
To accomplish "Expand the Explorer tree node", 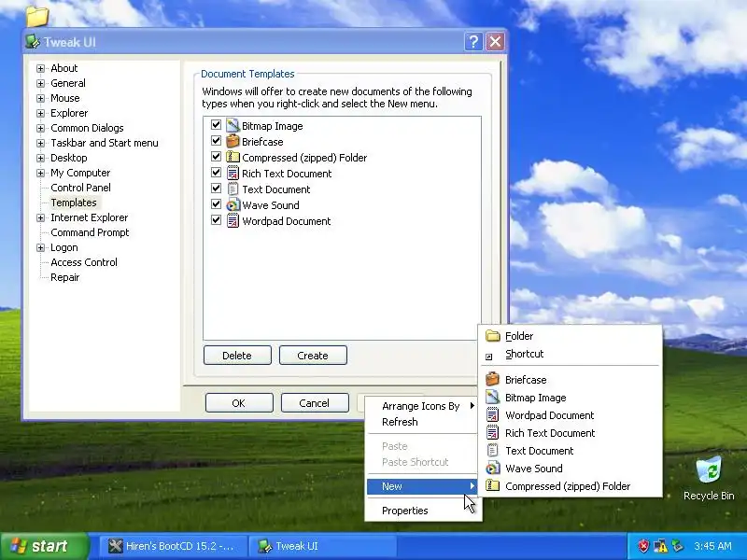I will click(x=40, y=113).
